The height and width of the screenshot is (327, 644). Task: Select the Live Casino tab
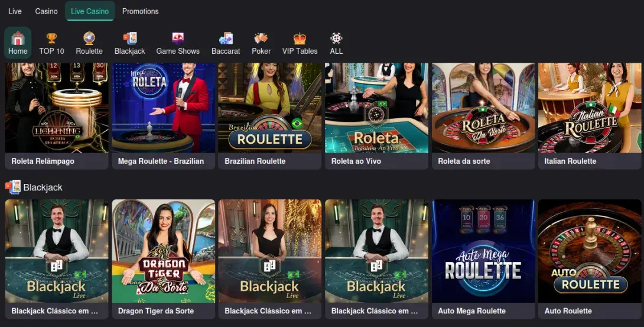click(x=90, y=11)
